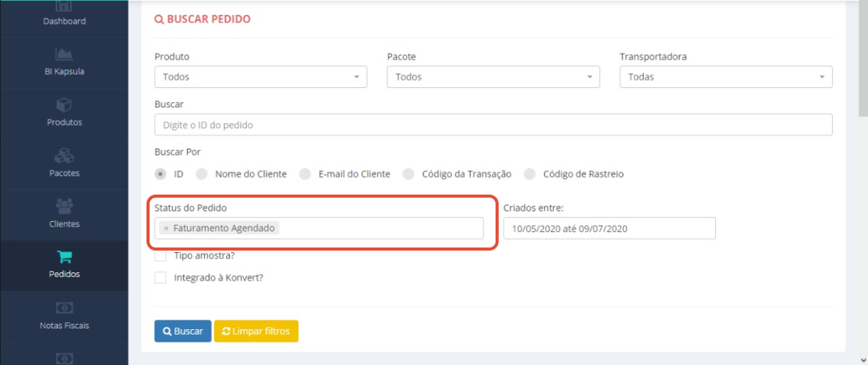868x365 pixels.
Task: Open the BI Kapsula menu label
Action: pyautogui.click(x=64, y=72)
